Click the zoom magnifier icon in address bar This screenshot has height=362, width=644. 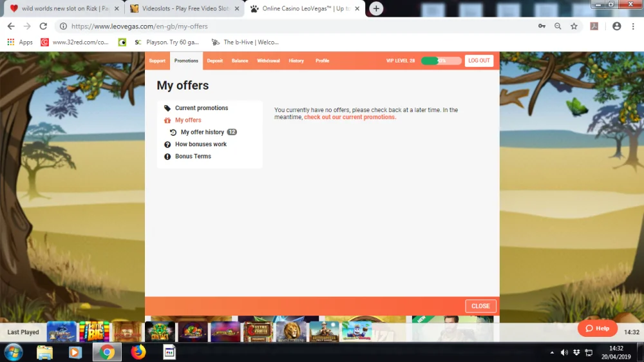[558, 26]
